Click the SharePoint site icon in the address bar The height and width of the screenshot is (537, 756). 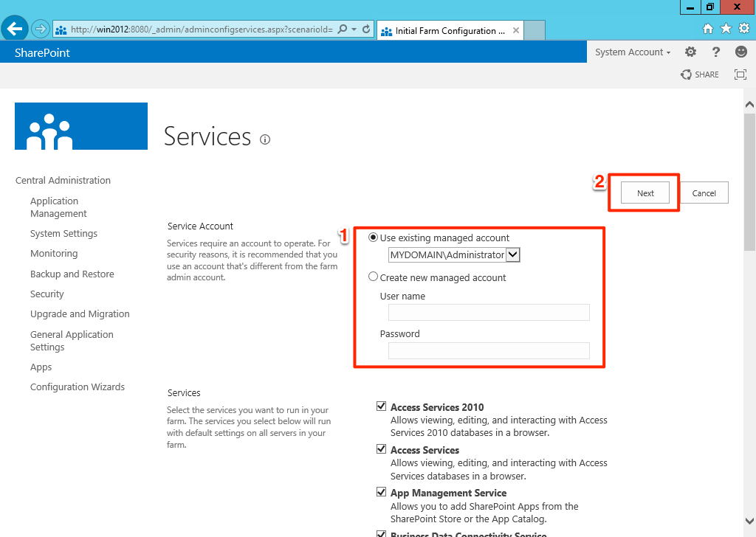[61, 30]
